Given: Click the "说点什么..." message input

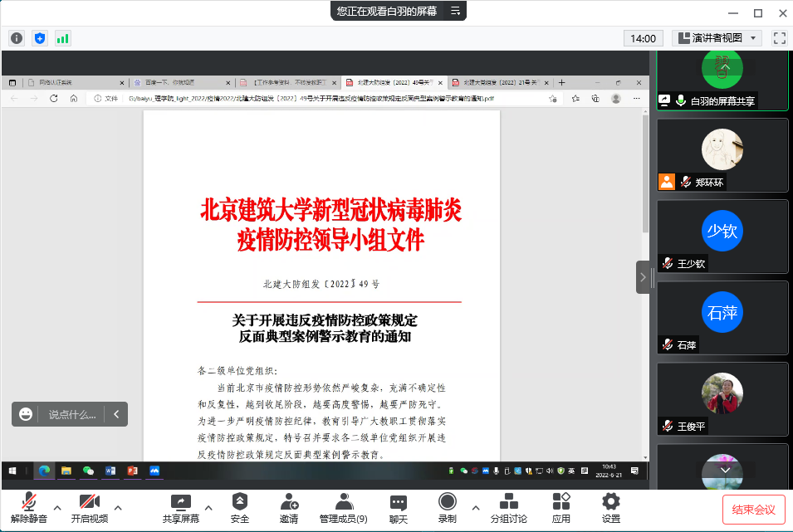Looking at the screenshot, I should pyautogui.click(x=71, y=414).
